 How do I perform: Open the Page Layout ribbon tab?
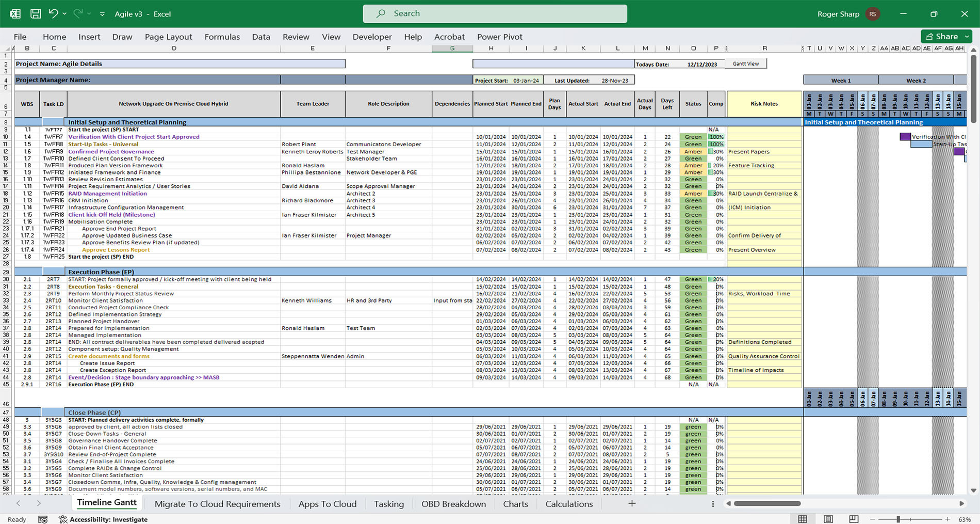pos(168,37)
